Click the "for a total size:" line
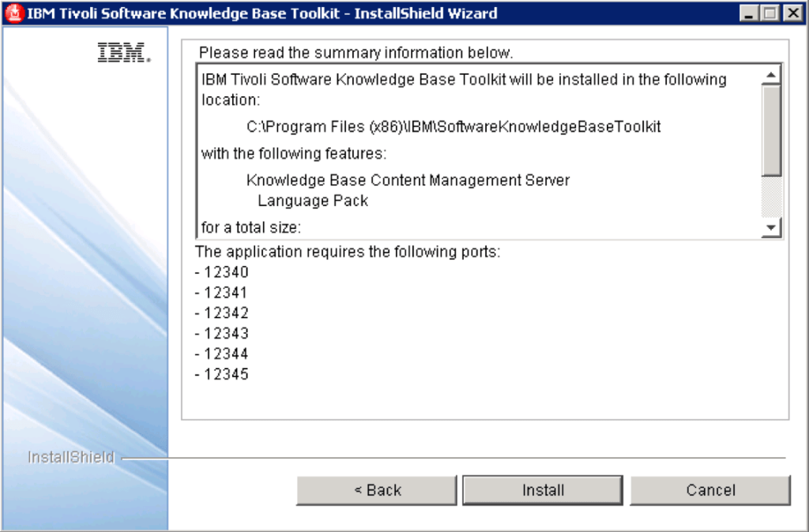This screenshot has height=532, width=809. (x=252, y=228)
